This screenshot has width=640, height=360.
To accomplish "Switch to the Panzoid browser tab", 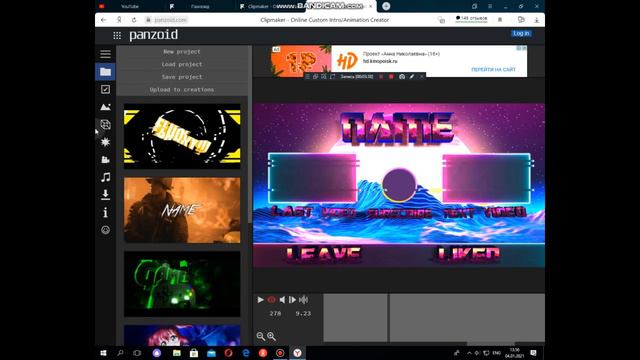I will [x=200, y=7].
